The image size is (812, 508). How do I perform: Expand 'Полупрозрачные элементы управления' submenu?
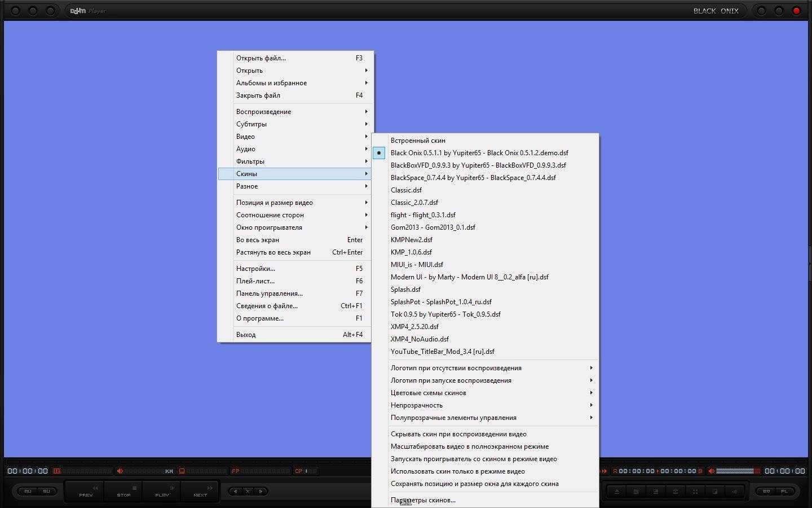click(x=485, y=418)
